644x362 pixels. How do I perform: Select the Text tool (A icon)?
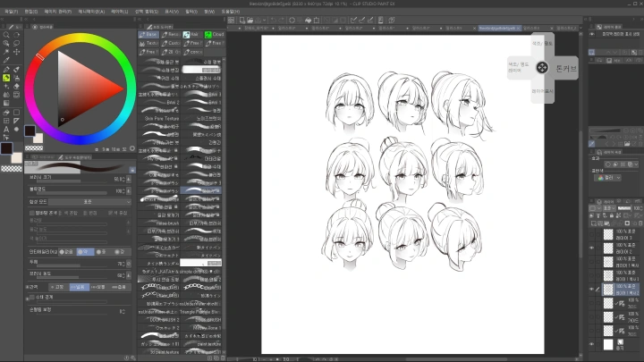click(6, 130)
